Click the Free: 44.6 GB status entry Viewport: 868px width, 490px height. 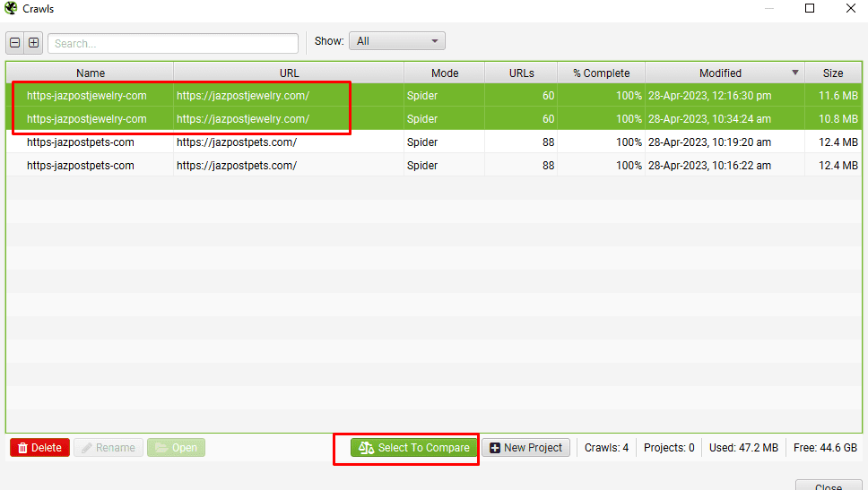click(825, 447)
